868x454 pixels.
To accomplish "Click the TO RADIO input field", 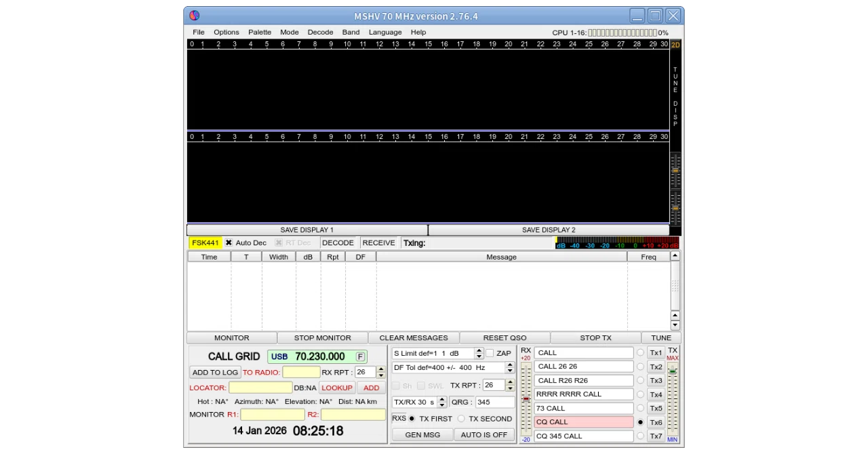I will pos(301,372).
